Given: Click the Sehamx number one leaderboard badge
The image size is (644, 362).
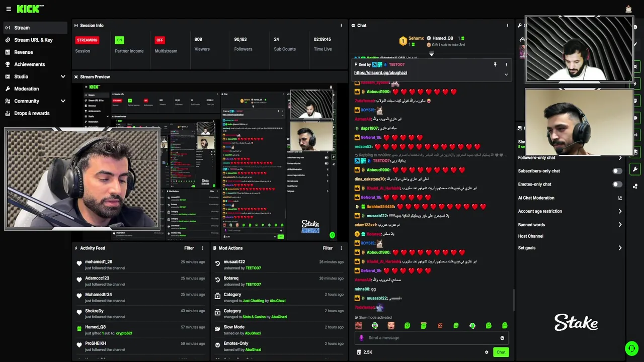Looking at the screenshot, I should pos(403,41).
